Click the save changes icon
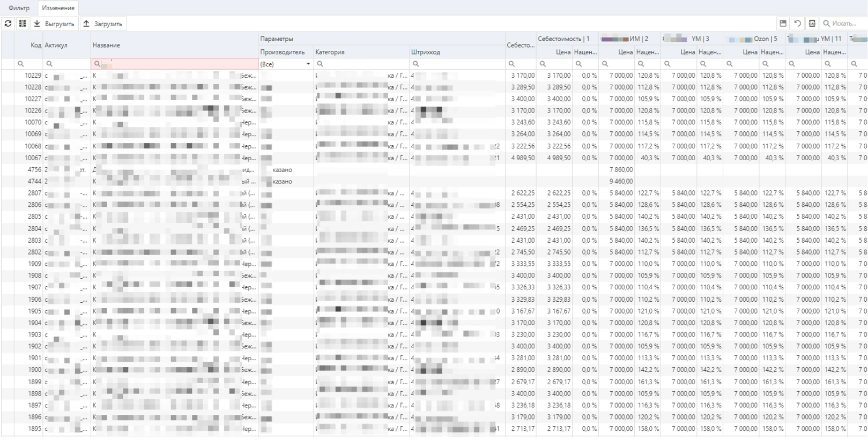The height and width of the screenshot is (440, 868). pos(783,24)
